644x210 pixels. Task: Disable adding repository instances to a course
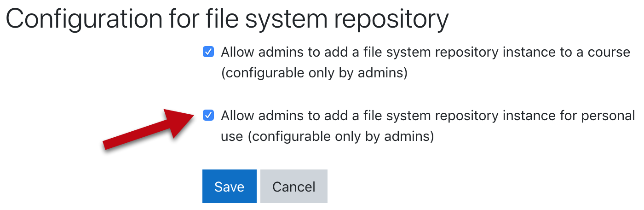pyautogui.click(x=208, y=52)
